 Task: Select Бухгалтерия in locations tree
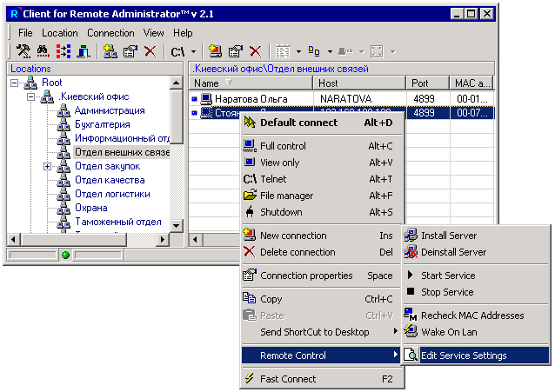click(x=103, y=124)
